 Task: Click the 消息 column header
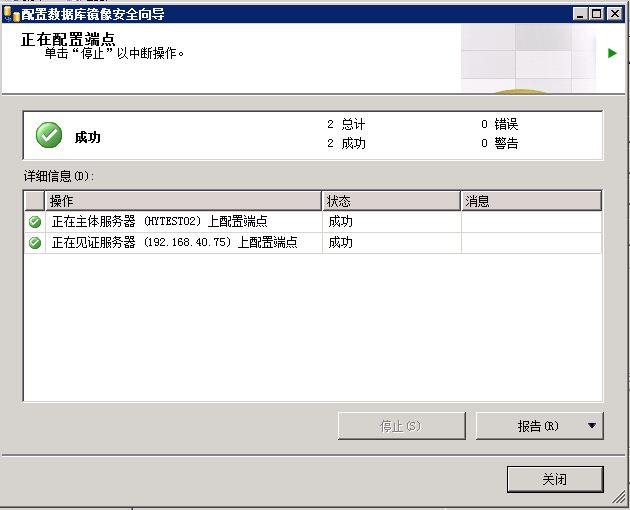point(531,201)
